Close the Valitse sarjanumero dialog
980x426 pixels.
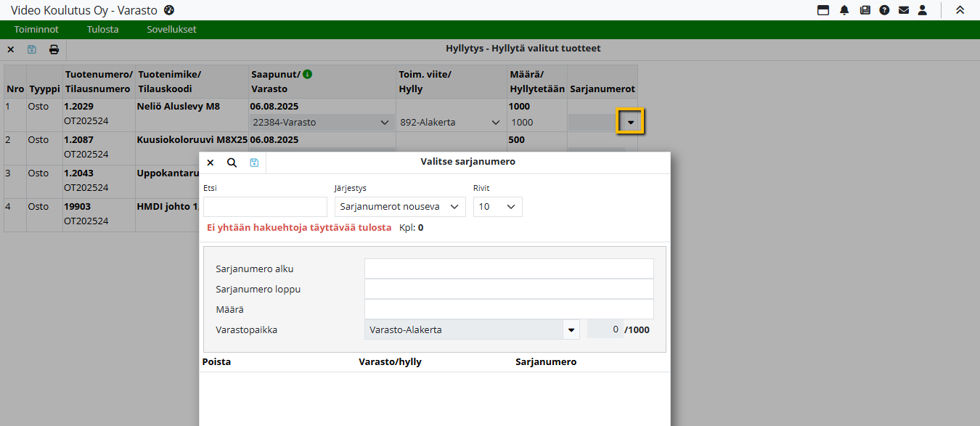tap(211, 163)
